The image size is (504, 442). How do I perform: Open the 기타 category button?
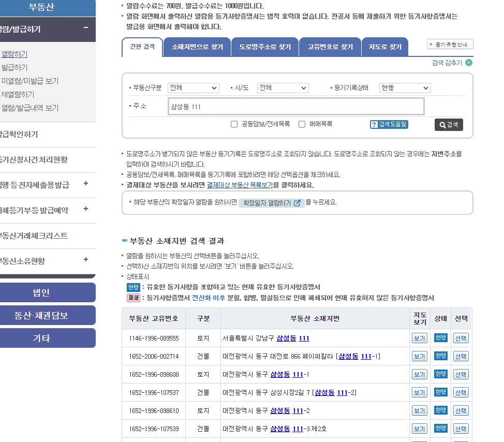tap(48, 338)
